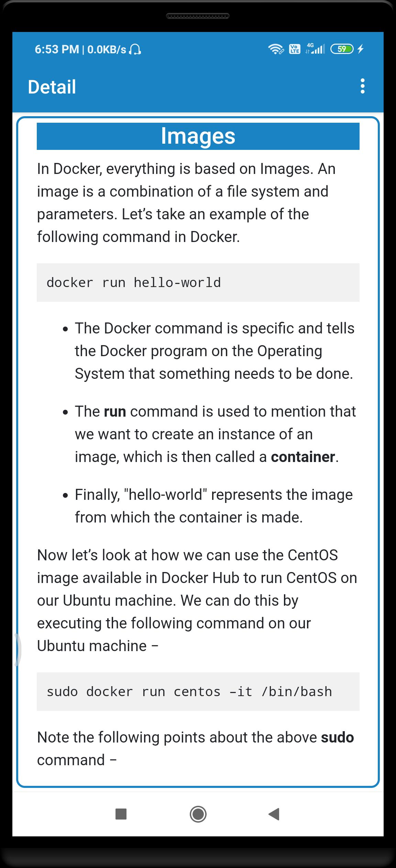This screenshot has height=868, width=396.
Task: Tap the Android home circle button
Action: pos(198,814)
